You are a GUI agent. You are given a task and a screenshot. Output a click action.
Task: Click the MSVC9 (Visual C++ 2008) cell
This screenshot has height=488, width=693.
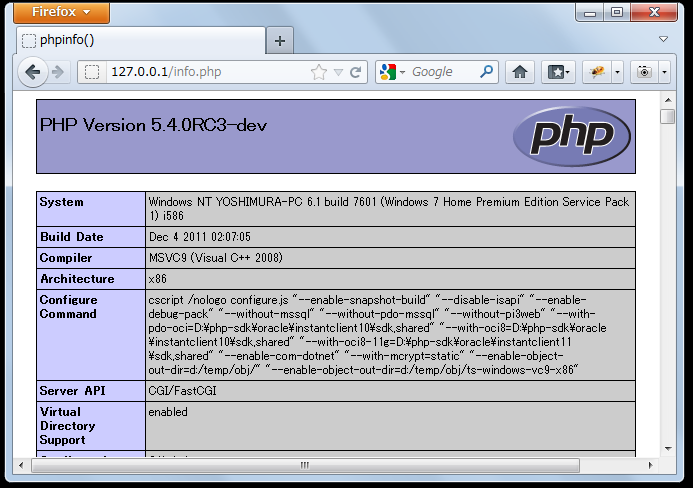(390, 258)
